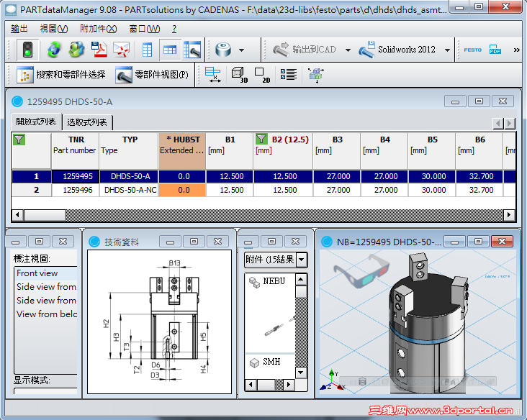Click the tab scroll right arrow
This screenshot has width=527, height=420.
click(510, 123)
